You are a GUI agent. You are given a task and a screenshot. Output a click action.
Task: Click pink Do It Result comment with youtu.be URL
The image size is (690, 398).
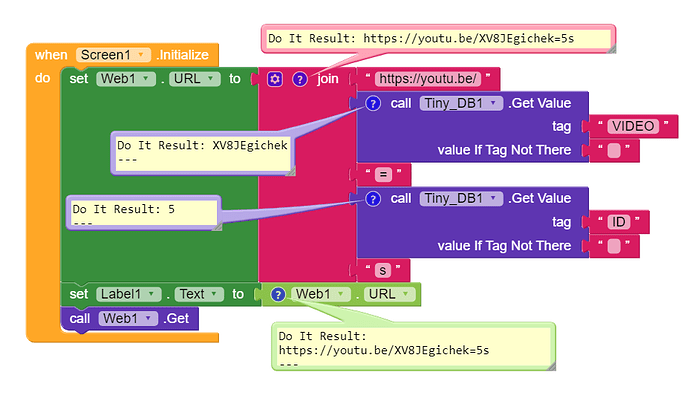coord(438,39)
